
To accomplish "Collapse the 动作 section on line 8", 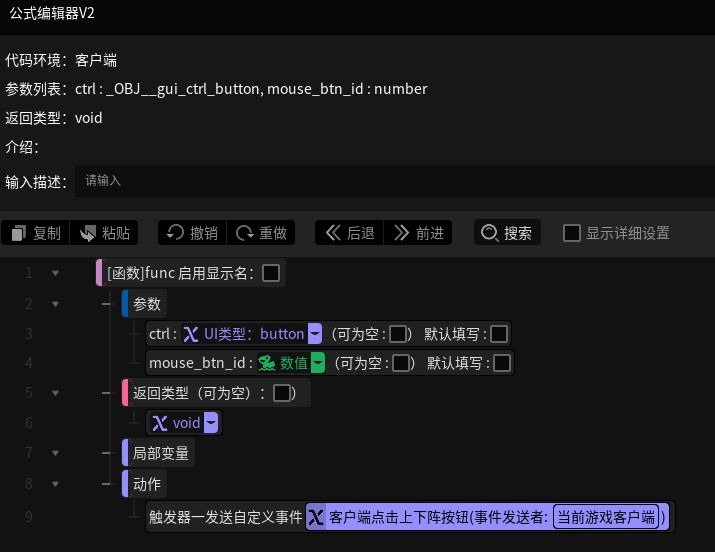I will tap(55, 484).
